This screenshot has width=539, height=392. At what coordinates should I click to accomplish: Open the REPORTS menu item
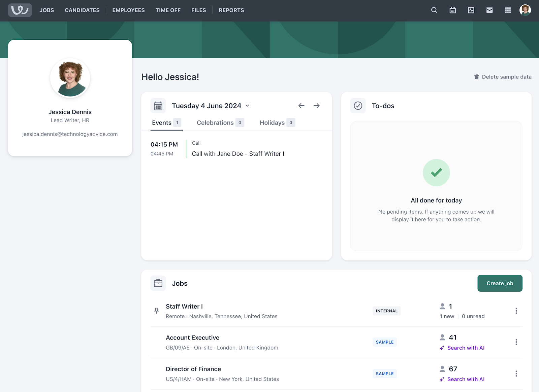[231, 10]
